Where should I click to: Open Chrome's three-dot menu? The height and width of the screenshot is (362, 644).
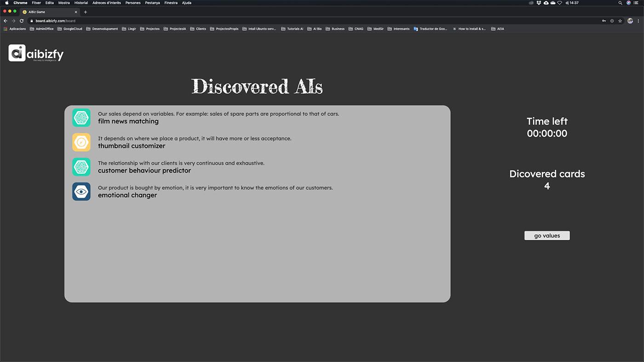pos(638,21)
